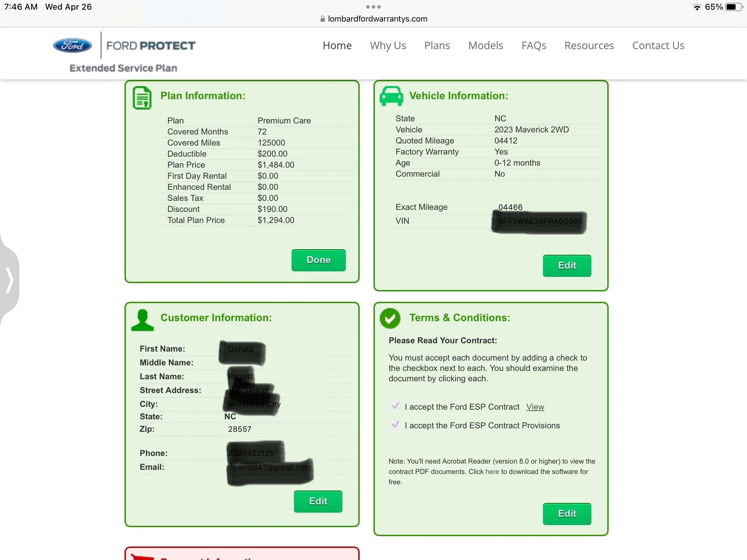The width and height of the screenshot is (747, 560).
Task: Click the Terms & Conditions heading
Action: (460, 318)
